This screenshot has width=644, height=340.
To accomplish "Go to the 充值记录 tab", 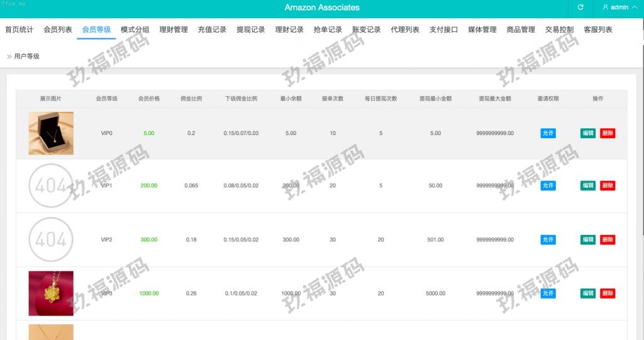I will pyautogui.click(x=212, y=30).
